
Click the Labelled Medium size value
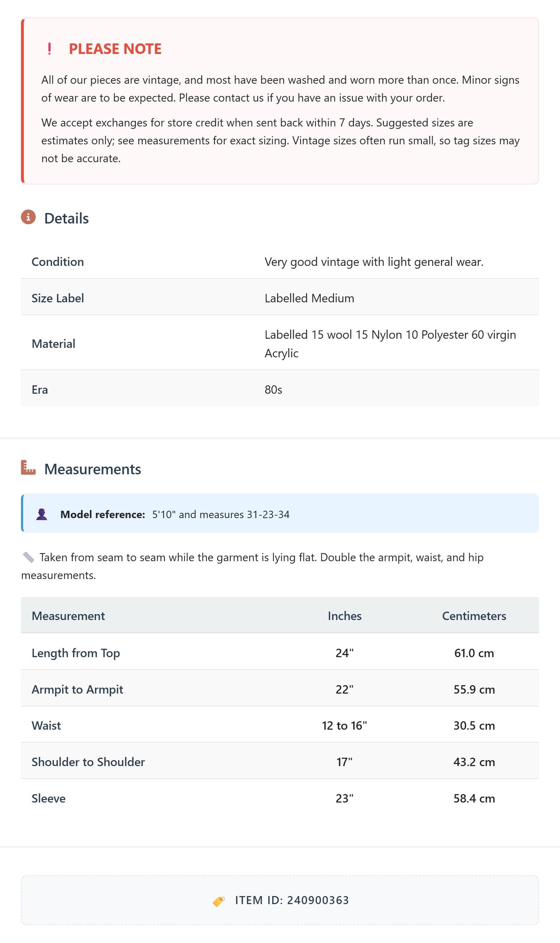coord(309,298)
